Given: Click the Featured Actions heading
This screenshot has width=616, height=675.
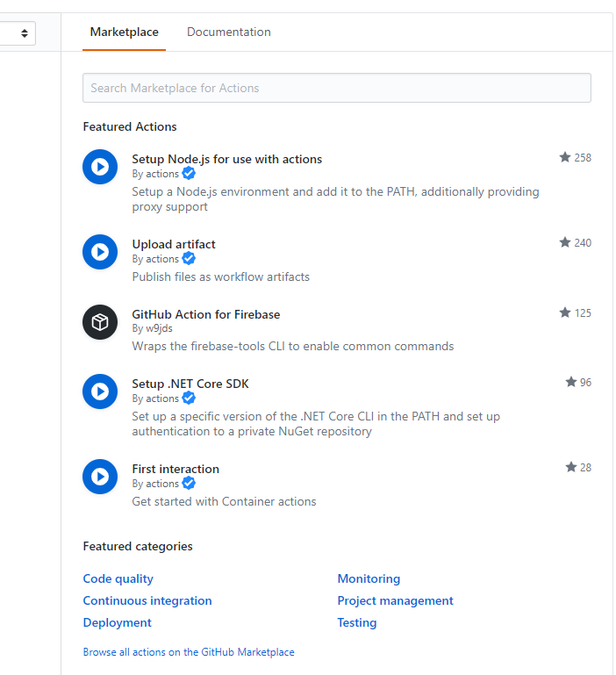Looking at the screenshot, I should point(130,126).
